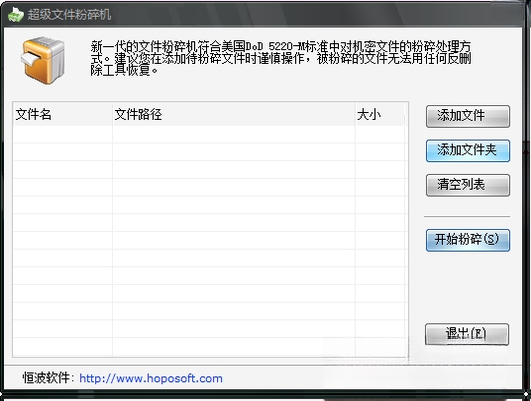Clear the list with 清空列表
This screenshot has width=531, height=401.
[x=468, y=185]
